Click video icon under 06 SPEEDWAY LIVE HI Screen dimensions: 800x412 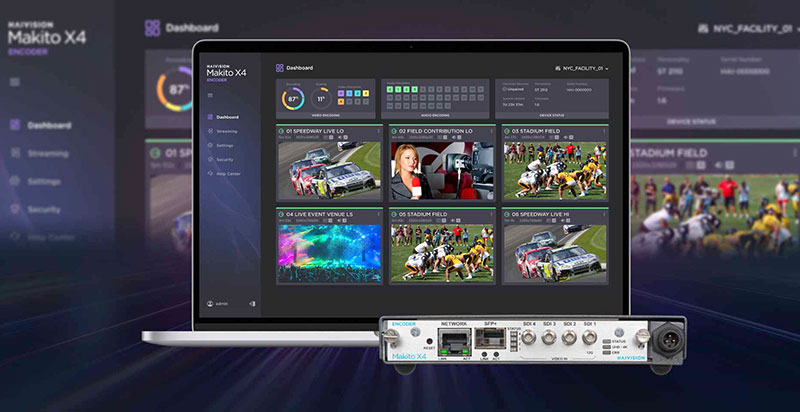click(x=548, y=220)
